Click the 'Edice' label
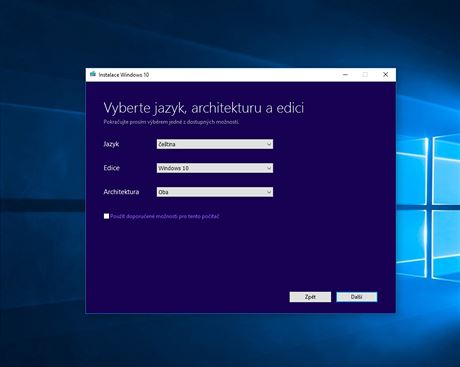Viewport: 460px width, 367px height. click(x=112, y=168)
